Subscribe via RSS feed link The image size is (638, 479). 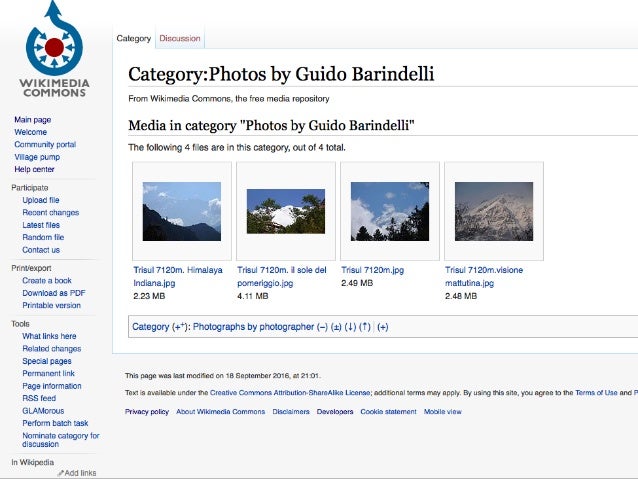(x=39, y=398)
